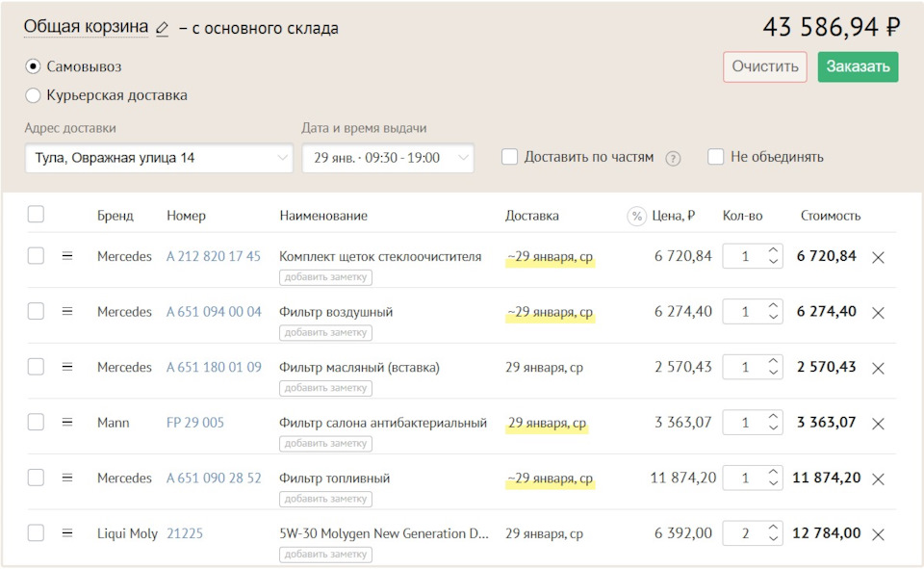
Task: Select the Самовывоз radio button
Action: pos(34,66)
